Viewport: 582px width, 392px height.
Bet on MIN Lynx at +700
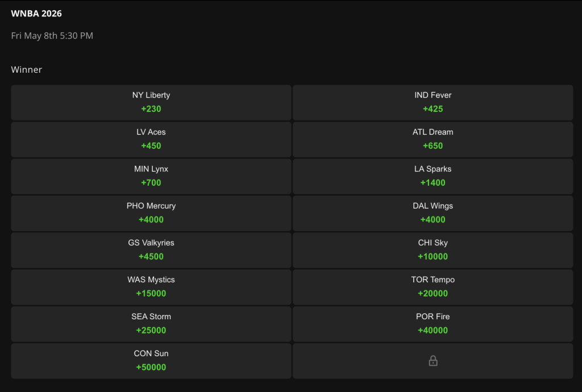[x=151, y=177]
